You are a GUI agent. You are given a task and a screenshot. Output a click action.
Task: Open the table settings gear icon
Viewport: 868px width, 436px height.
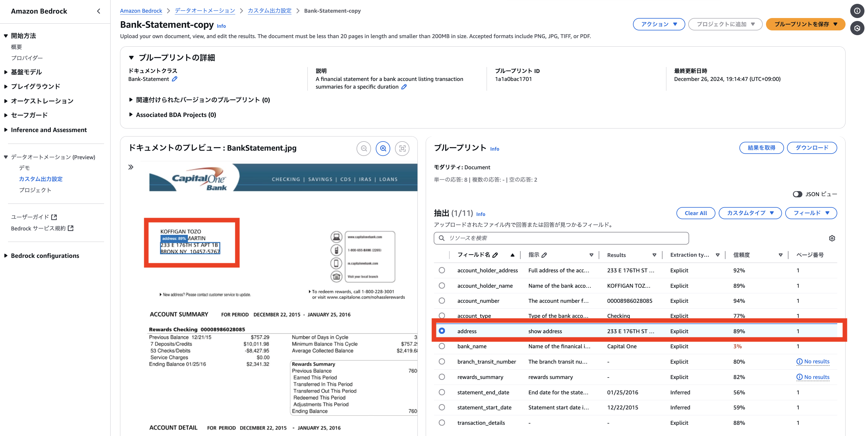click(832, 238)
